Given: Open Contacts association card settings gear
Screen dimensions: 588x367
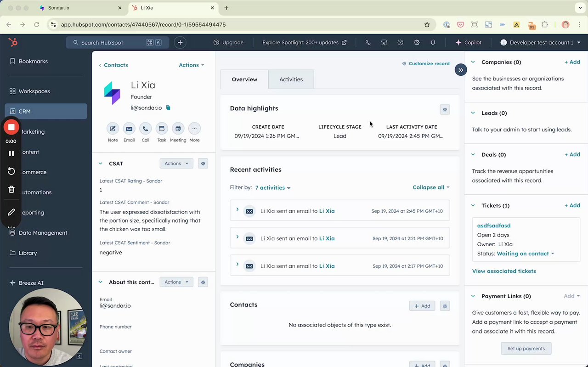Looking at the screenshot, I should (444, 306).
